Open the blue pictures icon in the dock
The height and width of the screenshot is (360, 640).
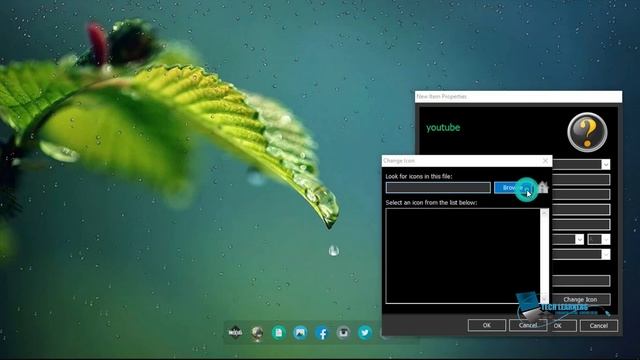[x=300, y=333]
